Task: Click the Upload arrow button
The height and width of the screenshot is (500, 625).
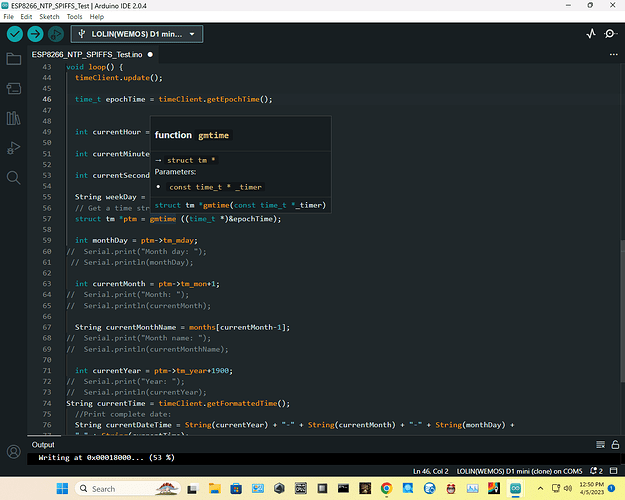Action: pyautogui.click(x=35, y=34)
